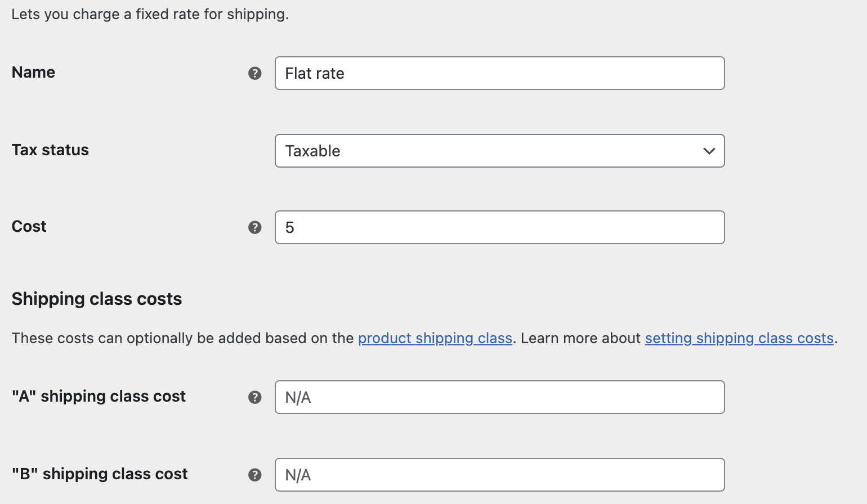Image resolution: width=867 pixels, height=504 pixels.
Task: Click help icon for "B" shipping class cost
Action: coord(255,475)
